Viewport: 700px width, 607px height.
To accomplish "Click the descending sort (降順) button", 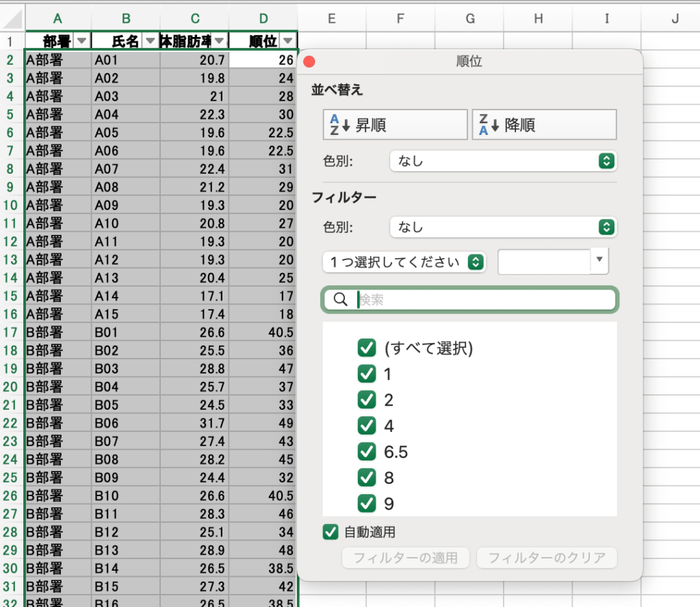I will click(x=544, y=125).
